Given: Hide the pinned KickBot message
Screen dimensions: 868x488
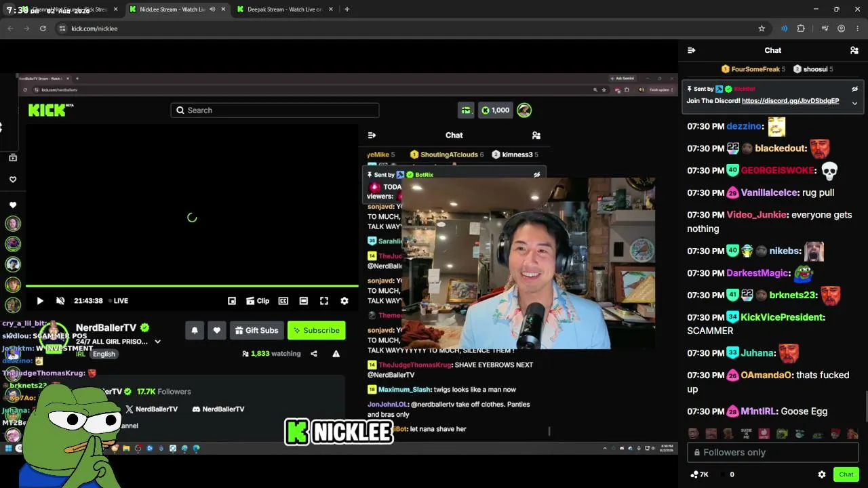Looking at the screenshot, I should click(854, 89).
